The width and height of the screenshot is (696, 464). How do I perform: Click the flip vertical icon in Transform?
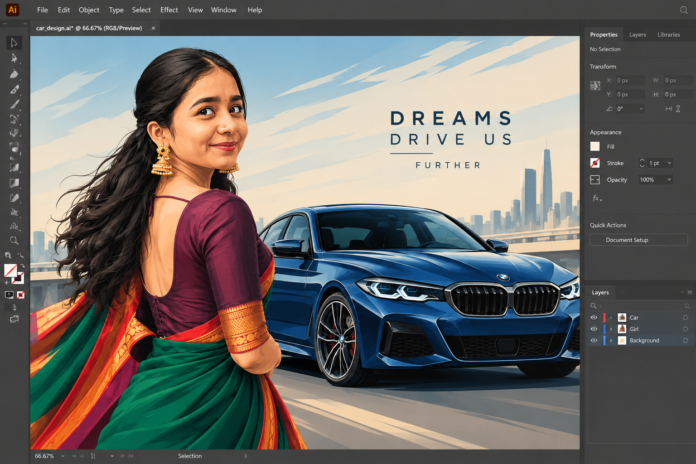(678, 109)
